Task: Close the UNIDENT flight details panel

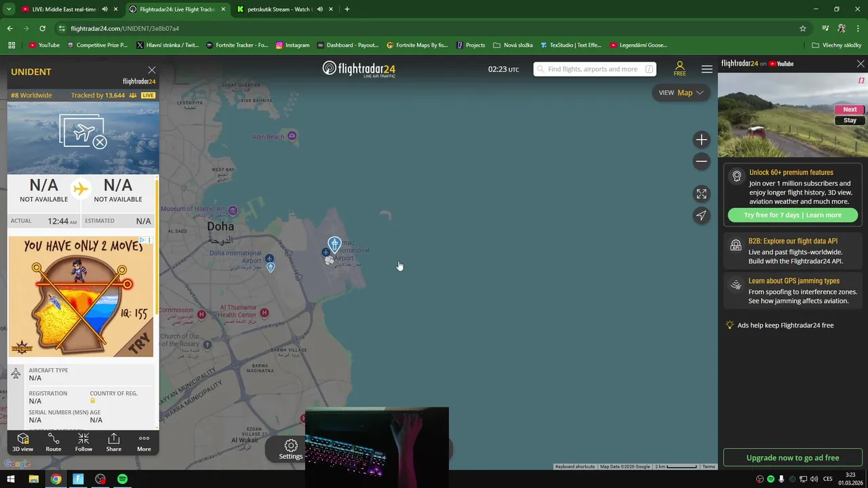Action: [152, 70]
